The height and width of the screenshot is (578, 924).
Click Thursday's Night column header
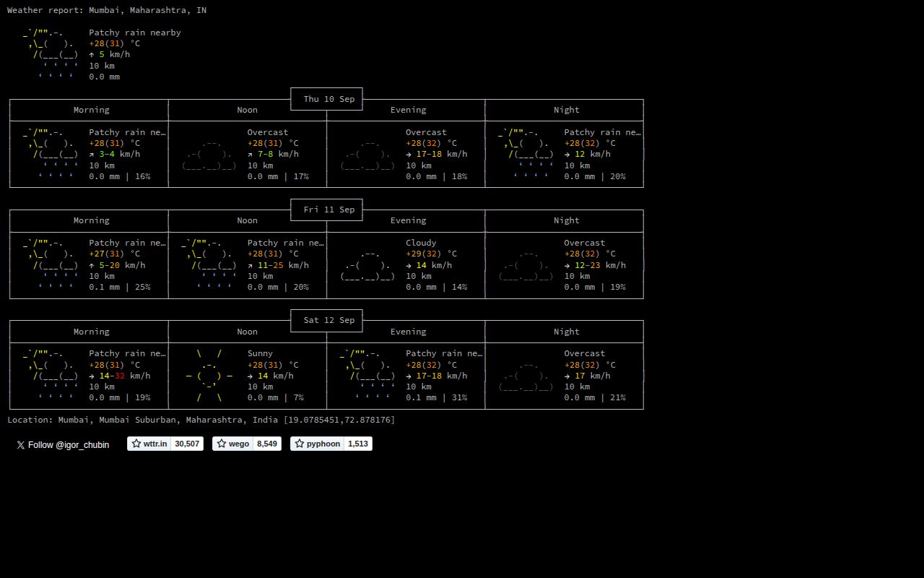click(x=567, y=110)
